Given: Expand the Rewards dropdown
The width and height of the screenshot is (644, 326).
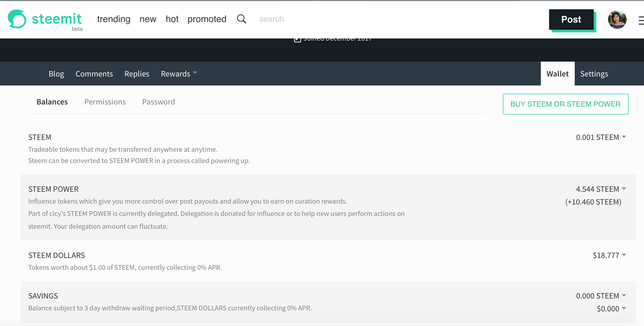Looking at the screenshot, I should [179, 74].
